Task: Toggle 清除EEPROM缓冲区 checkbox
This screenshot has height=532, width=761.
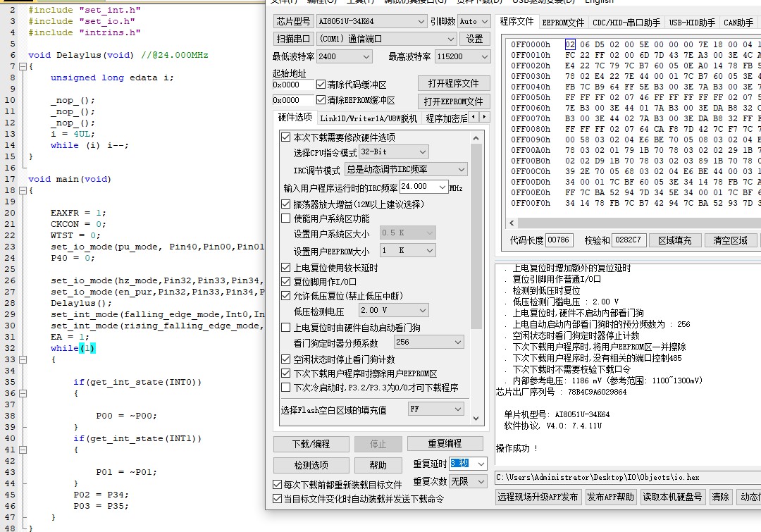Action: [x=321, y=100]
